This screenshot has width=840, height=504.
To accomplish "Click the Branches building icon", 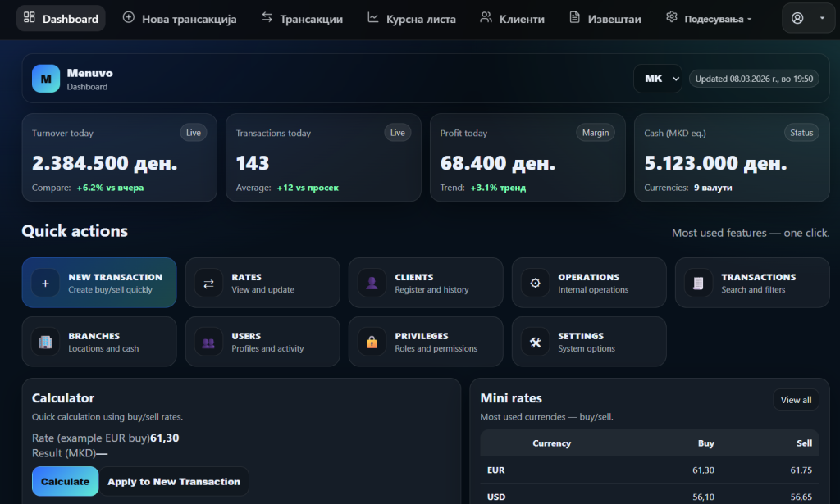I will [45, 343].
